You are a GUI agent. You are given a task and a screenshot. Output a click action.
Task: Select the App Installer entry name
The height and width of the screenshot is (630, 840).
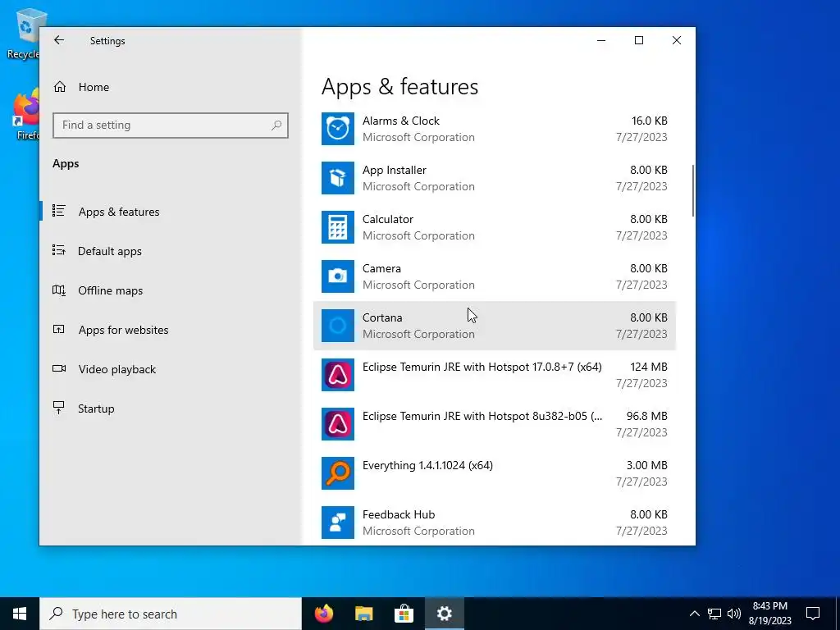[x=395, y=171]
